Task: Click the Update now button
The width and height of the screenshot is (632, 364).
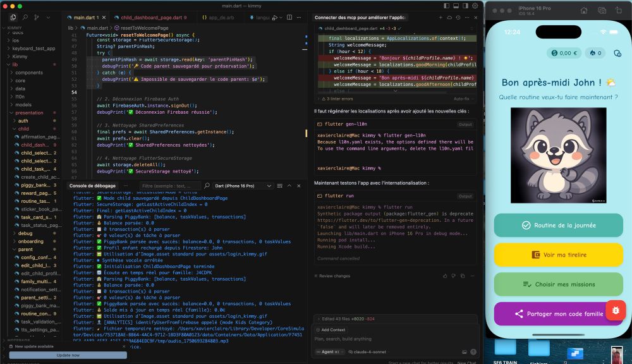Action: 68,355
